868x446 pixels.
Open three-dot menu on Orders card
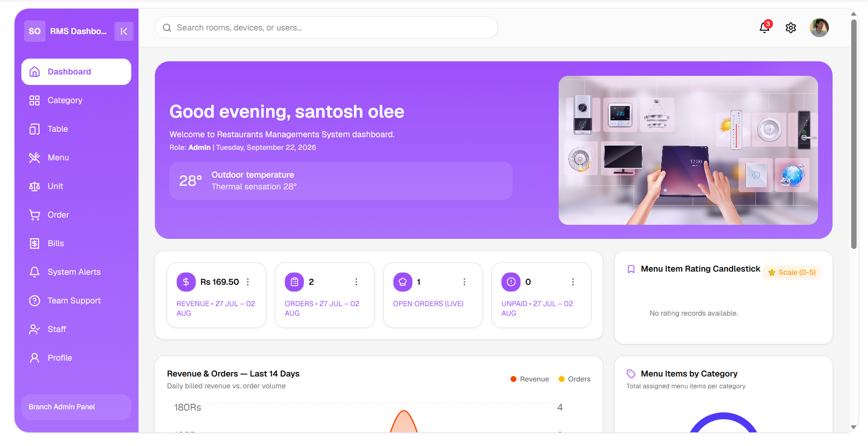pos(356,282)
